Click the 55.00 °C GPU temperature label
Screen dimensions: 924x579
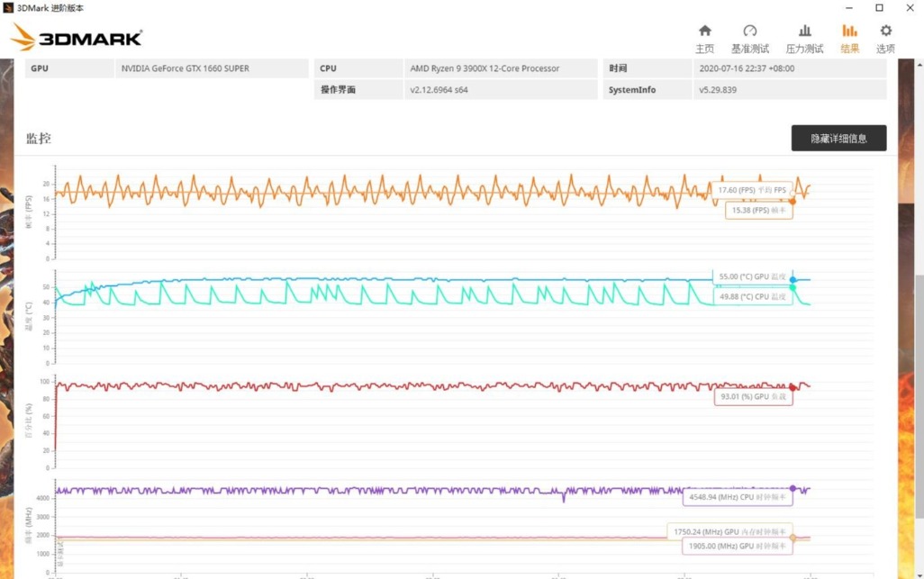point(753,276)
